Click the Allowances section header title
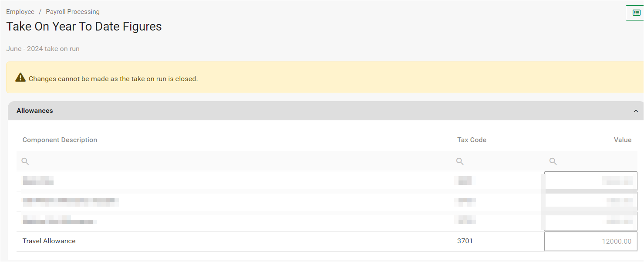Viewport: 644px width, 262px height. (35, 111)
